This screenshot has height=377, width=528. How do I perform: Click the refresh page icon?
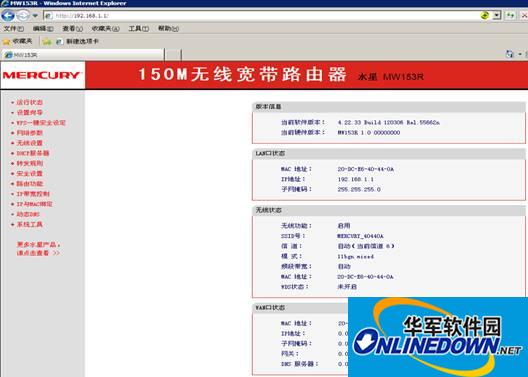tap(510, 15)
